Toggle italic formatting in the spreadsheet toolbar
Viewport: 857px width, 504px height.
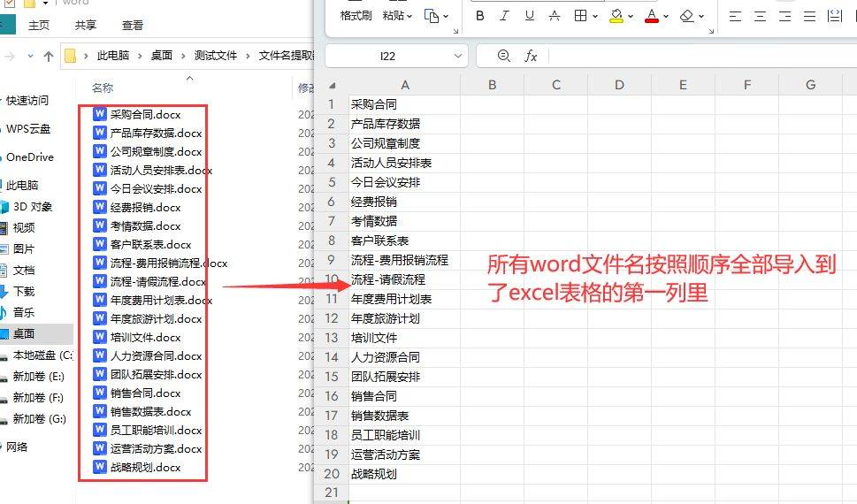click(504, 16)
